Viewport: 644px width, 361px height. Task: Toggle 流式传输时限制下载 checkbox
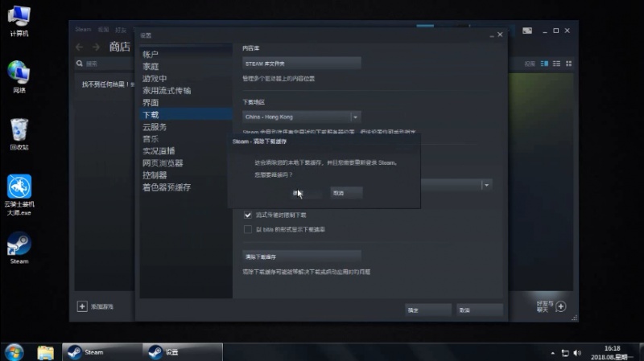(248, 215)
